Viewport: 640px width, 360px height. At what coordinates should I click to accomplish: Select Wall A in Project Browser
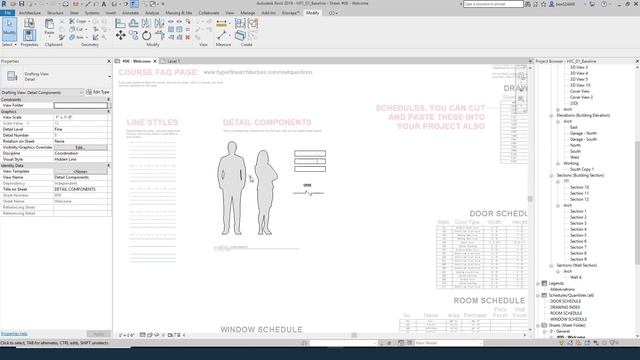pos(576,277)
